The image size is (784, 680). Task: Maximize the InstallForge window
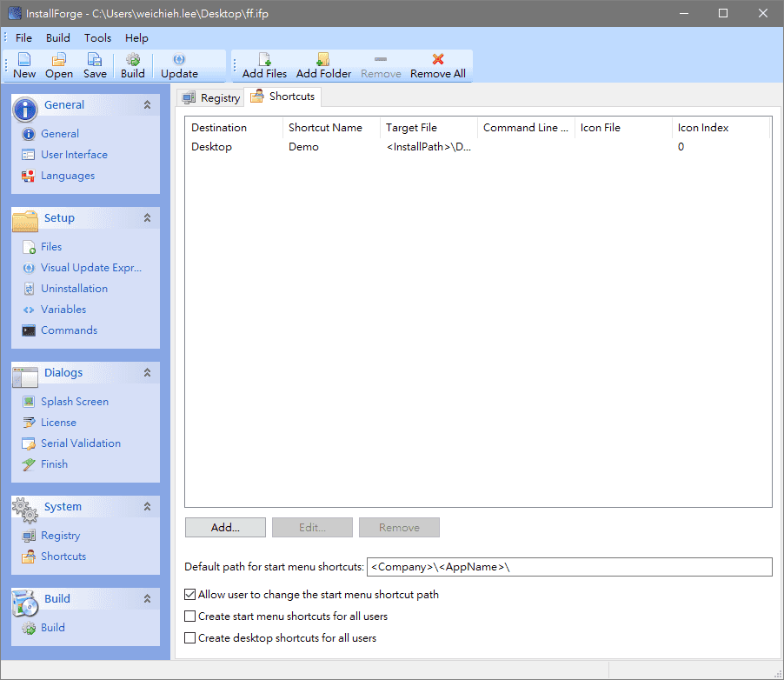(723, 14)
